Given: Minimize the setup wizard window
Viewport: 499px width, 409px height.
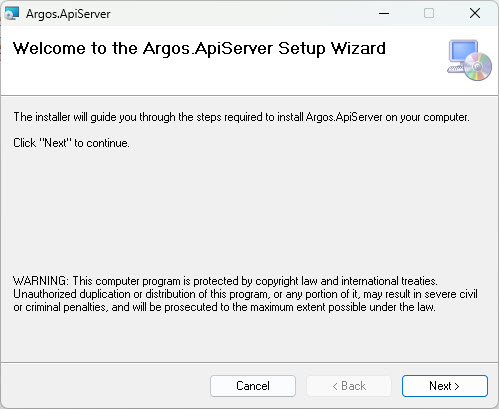Looking at the screenshot, I should (x=384, y=14).
